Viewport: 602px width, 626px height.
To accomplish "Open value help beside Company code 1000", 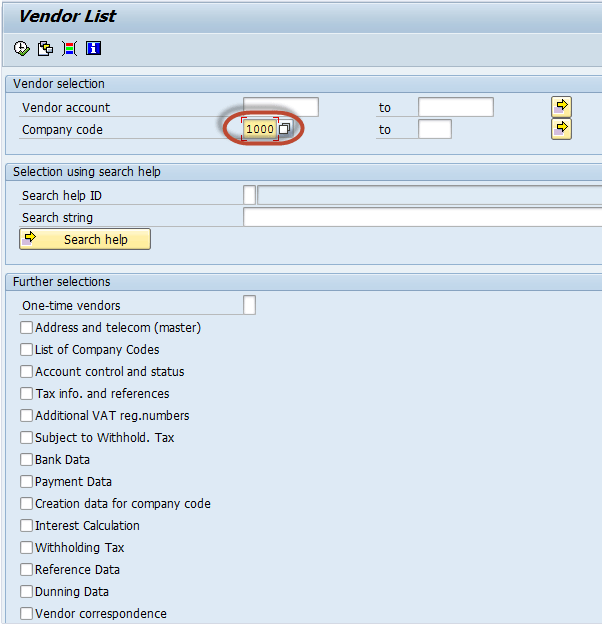I will (x=285, y=129).
